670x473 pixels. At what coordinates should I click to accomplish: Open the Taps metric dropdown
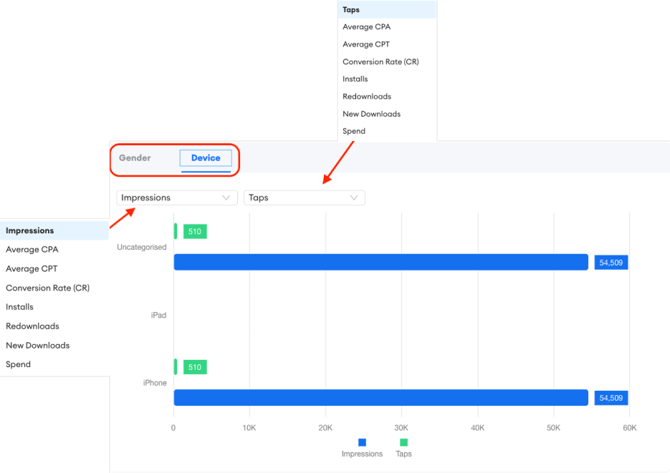tap(303, 198)
